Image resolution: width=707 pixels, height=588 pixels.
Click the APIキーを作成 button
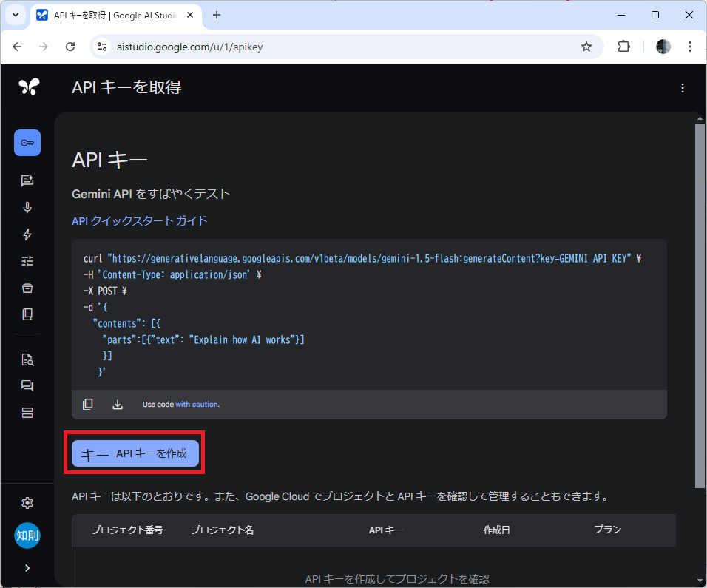click(x=135, y=453)
